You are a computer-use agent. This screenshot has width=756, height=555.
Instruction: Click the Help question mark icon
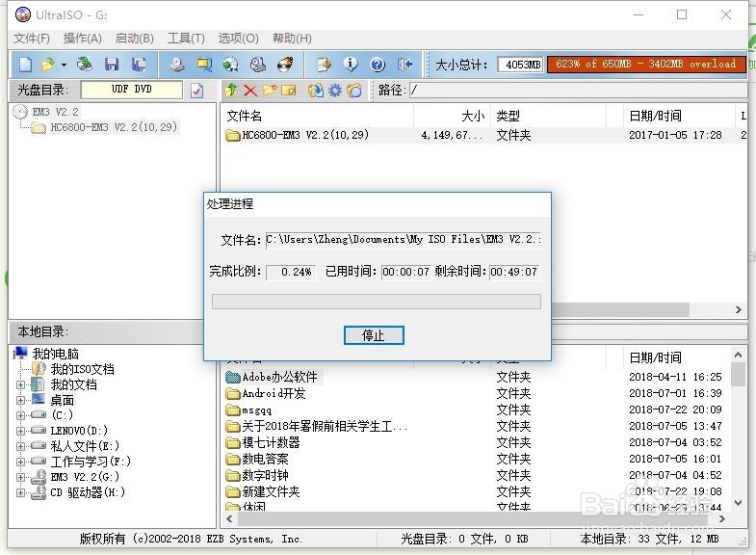click(378, 65)
